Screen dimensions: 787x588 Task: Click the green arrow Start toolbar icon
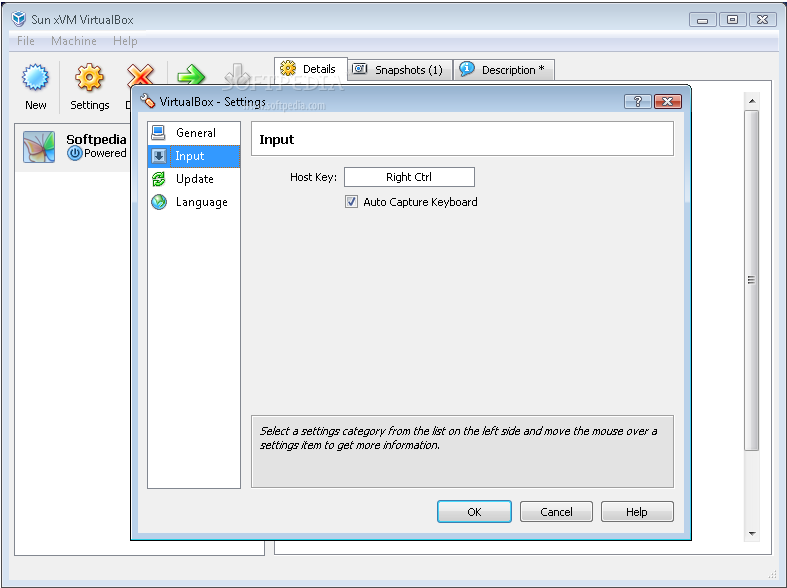tap(191, 75)
